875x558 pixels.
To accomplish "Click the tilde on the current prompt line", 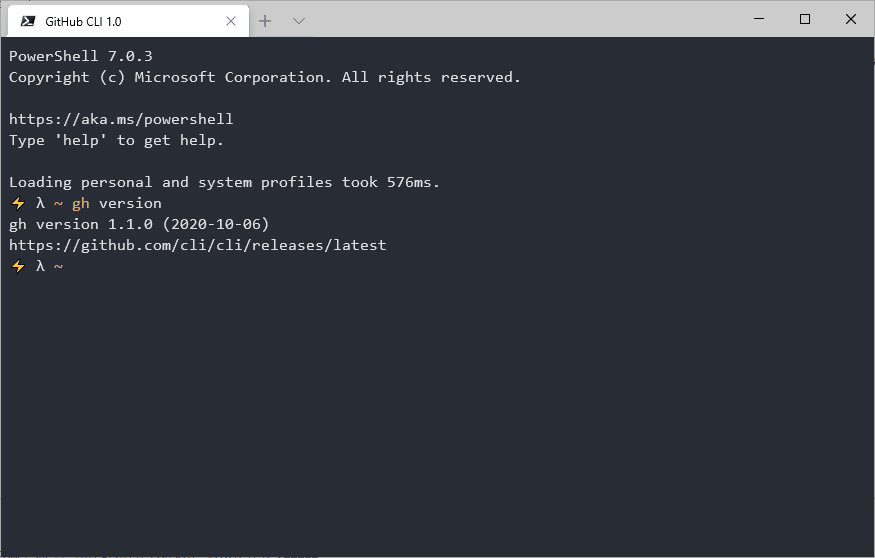I will [58, 267].
